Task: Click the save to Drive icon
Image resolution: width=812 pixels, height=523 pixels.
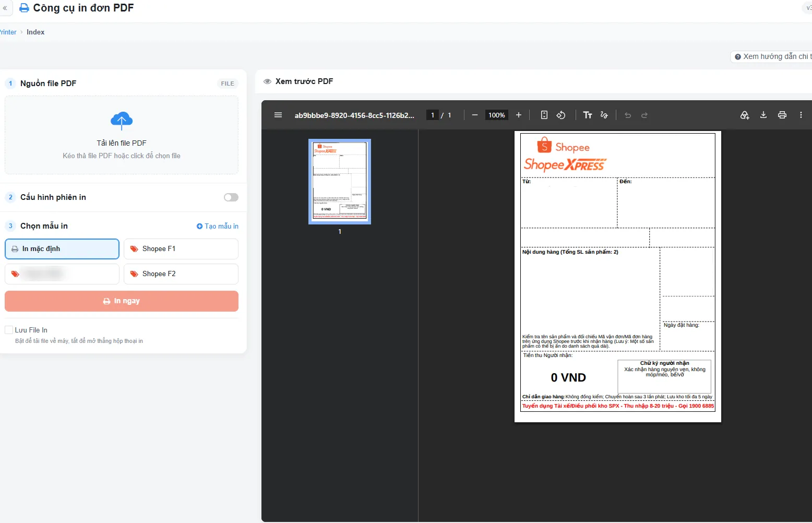Action: 745,115
